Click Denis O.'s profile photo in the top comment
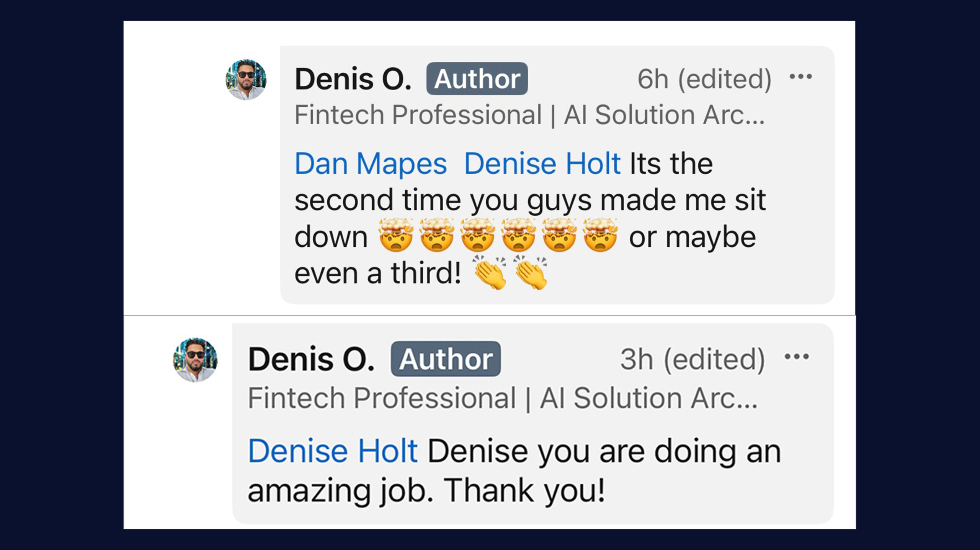The width and height of the screenshot is (980, 550). point(246,80)
